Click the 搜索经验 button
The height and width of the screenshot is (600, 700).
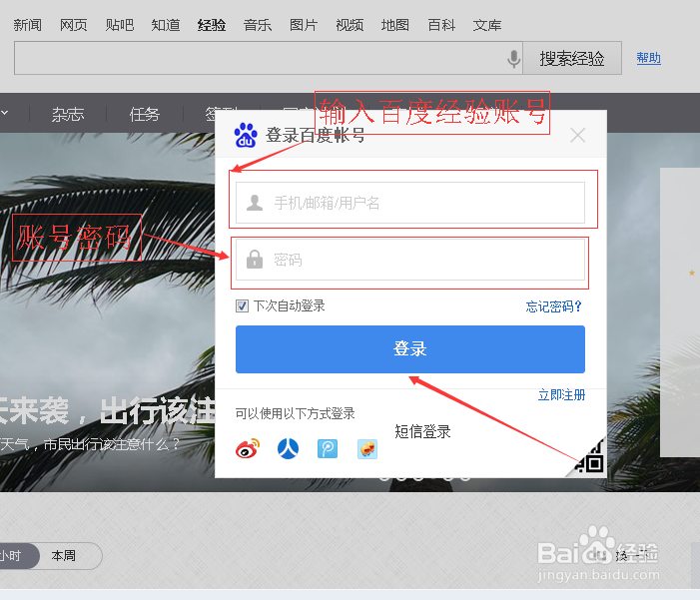[x=572, y=58]
